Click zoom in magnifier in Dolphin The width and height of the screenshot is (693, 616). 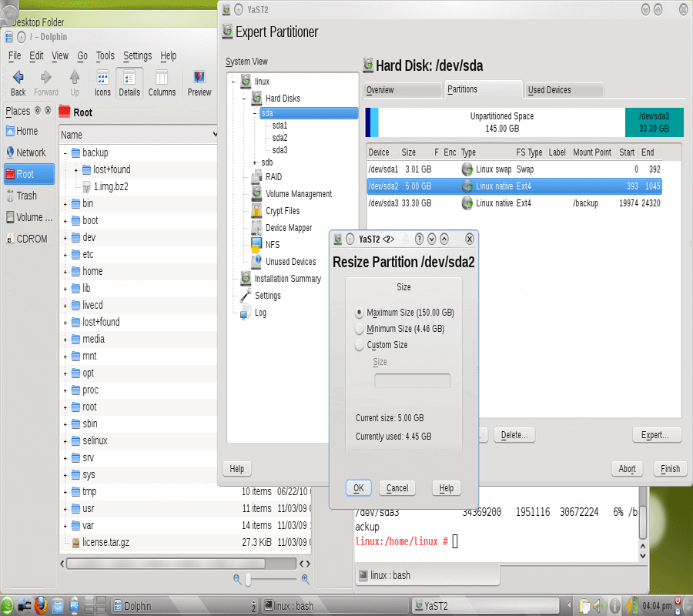305,578
